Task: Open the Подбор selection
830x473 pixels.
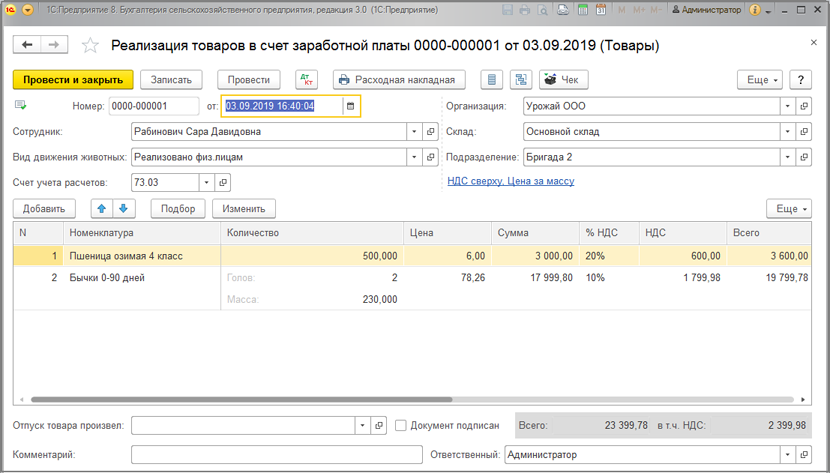Action: (178, 208)
